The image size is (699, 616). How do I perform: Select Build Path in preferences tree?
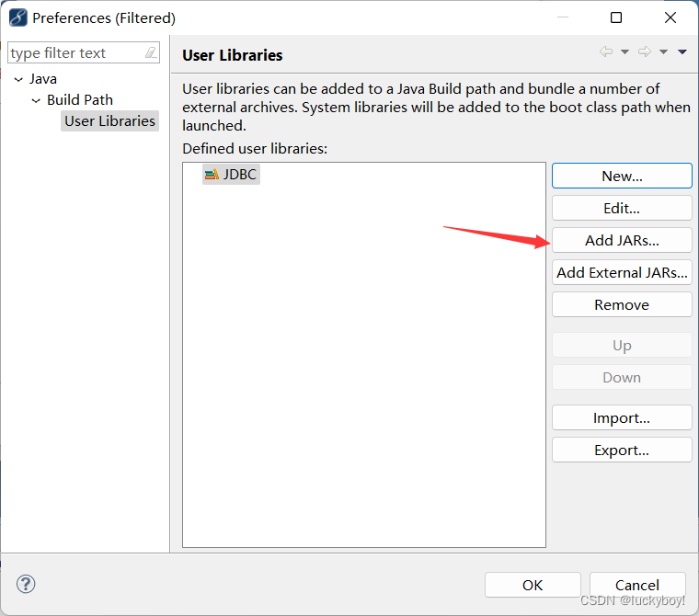80,100
